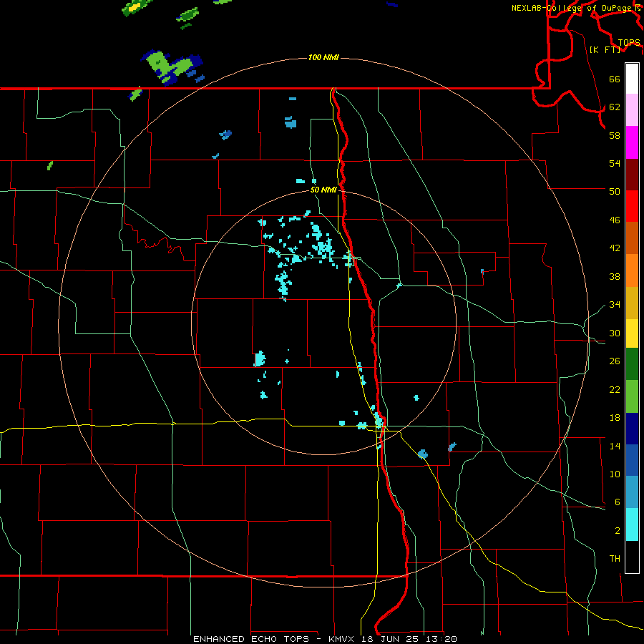Click the light pink legend swatch

[x=632, y=110]
